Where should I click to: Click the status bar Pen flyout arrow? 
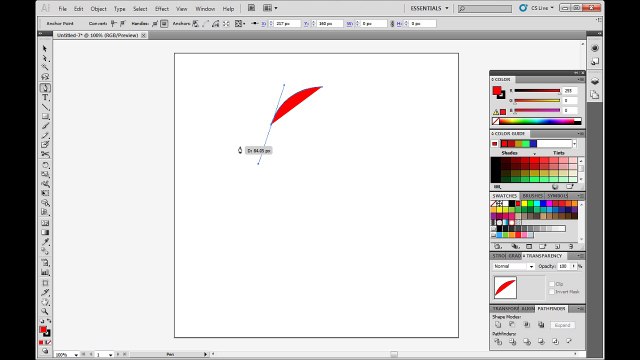(x=205, y=354)
